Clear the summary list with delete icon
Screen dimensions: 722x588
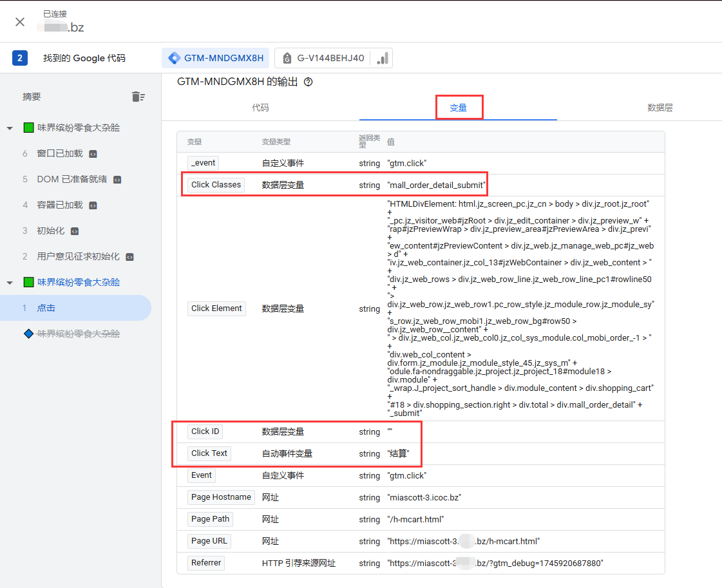tap(138, 97)
